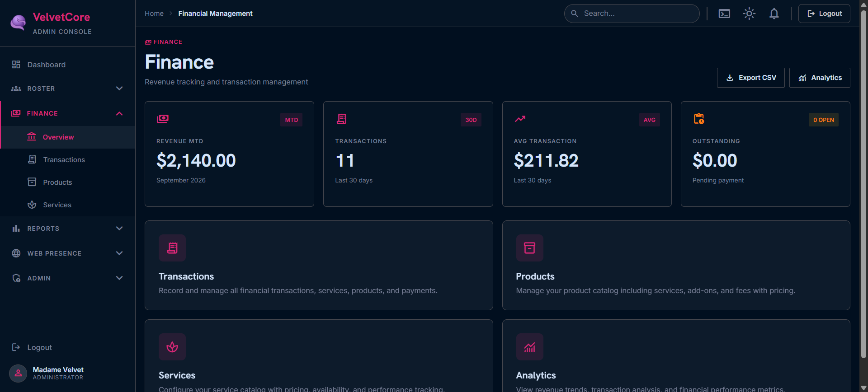Image resolution: width=868 pixels, height=392 pixels.
Task: Click the Products box icon in sidebar
Action: (32, 182)
